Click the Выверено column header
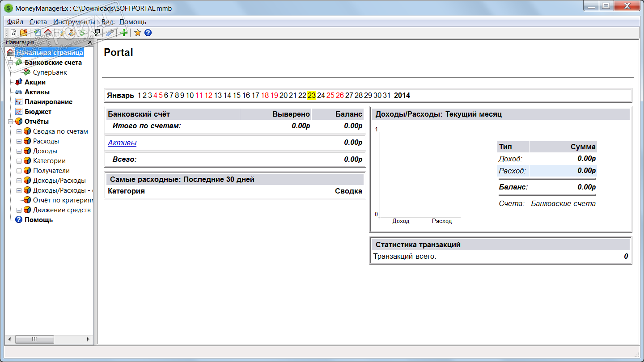The height and width of the screenshot is (362, 644). [291, 114]
